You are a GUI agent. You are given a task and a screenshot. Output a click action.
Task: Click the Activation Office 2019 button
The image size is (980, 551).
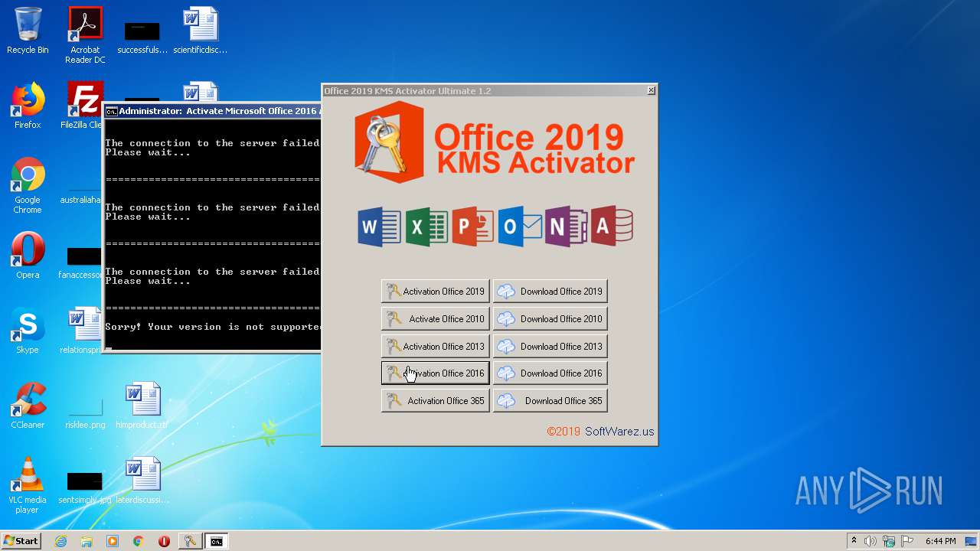[435, 292]
